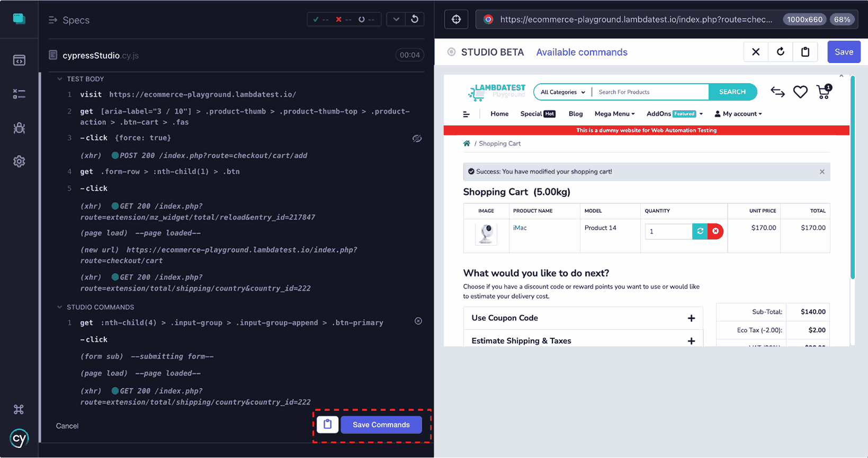Open the Debug bug icon in sidebar

click(19, 128)
